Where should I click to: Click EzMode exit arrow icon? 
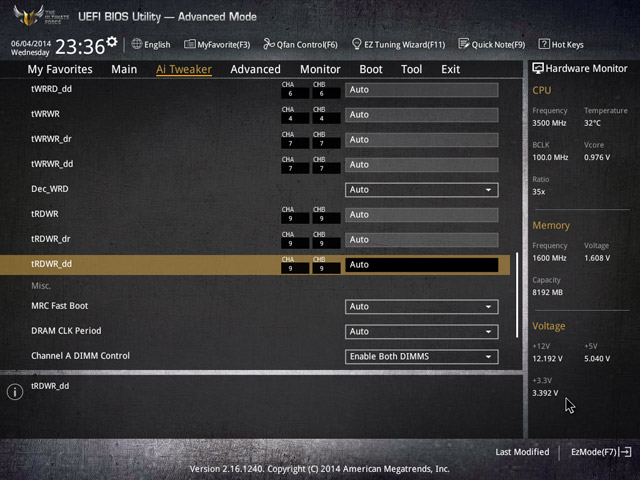[x=625, y=452]
